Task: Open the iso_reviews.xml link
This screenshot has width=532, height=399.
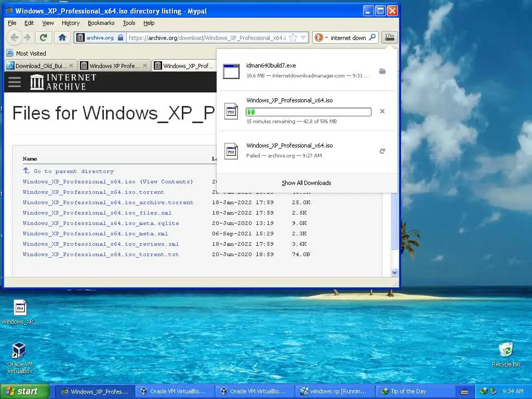Action: 101,244
